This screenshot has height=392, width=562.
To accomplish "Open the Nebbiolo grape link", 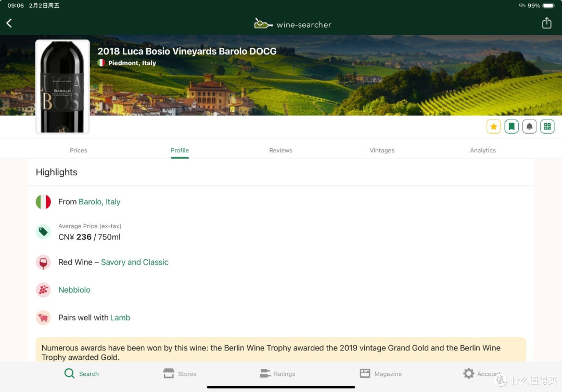I will [74, 290].
